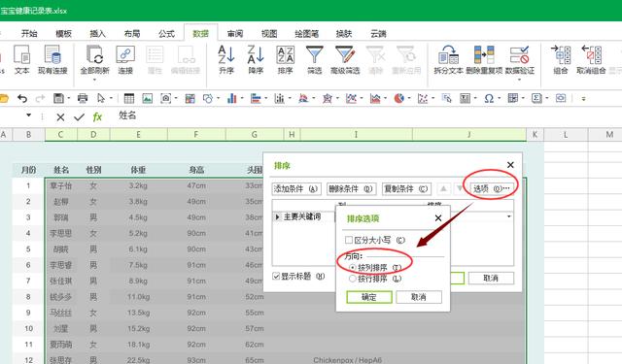Image resolution: width=622 pixels, height=364 pixels.
Task: Click the 拆分文本 split text icon
Action: tap(448, 54)
